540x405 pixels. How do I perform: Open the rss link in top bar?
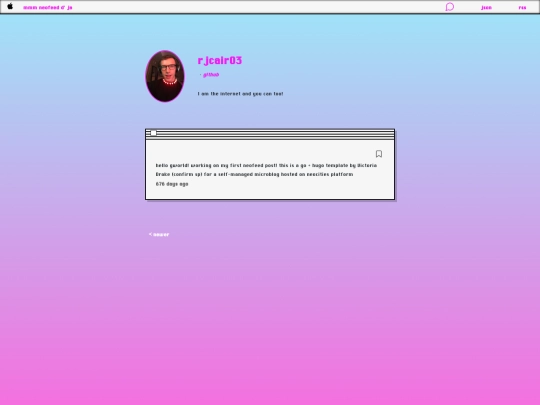click(522, 8)
